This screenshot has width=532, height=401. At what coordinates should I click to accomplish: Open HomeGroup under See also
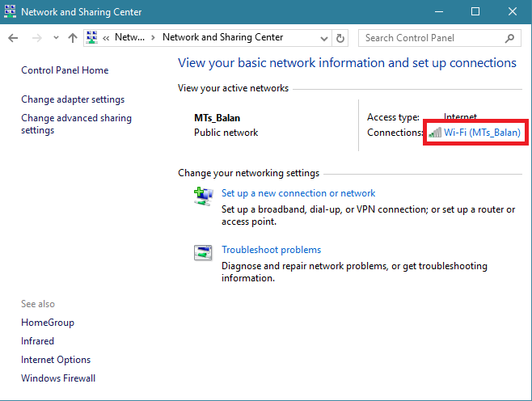pos(48,323)
